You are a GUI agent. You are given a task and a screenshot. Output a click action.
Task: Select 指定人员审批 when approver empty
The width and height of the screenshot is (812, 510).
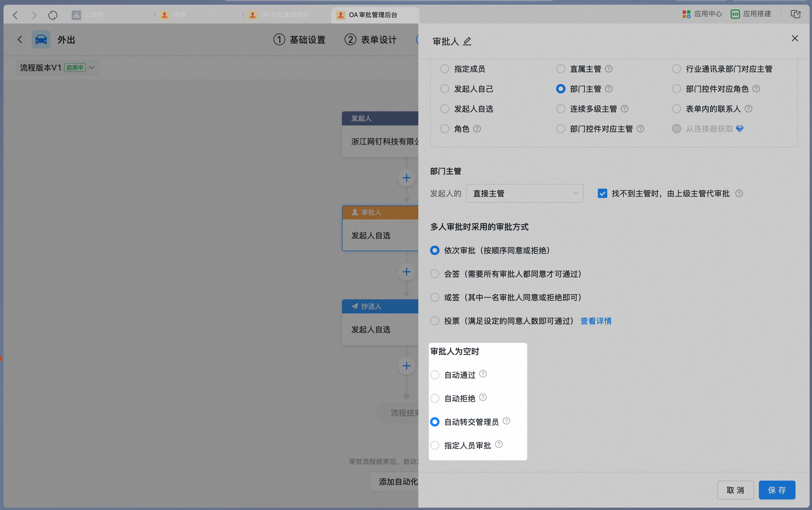tap(435, 445)
